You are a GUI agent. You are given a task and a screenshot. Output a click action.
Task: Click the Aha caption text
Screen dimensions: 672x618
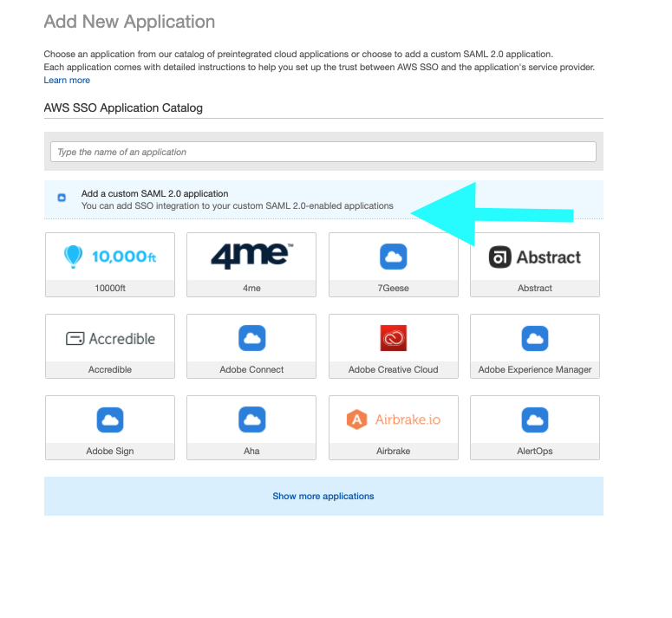coord(251,451)
